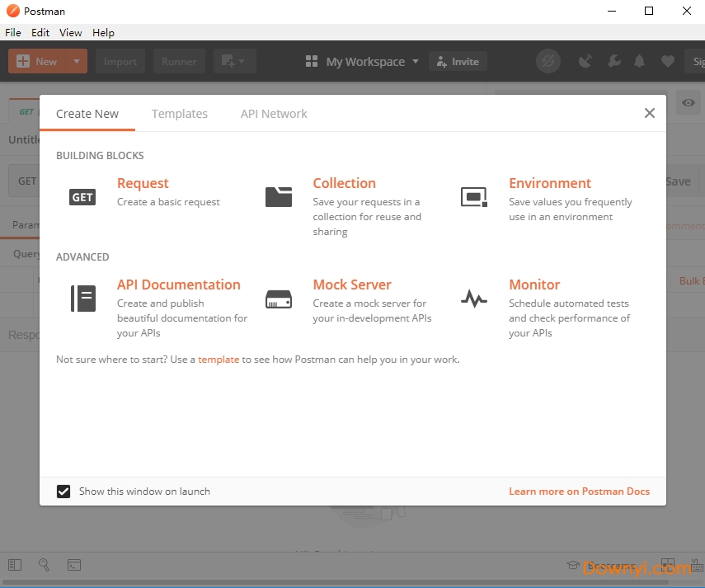The image size is (705, 588).
Task: Switch to the Templates tab
Action: click(x=180, y=114)
